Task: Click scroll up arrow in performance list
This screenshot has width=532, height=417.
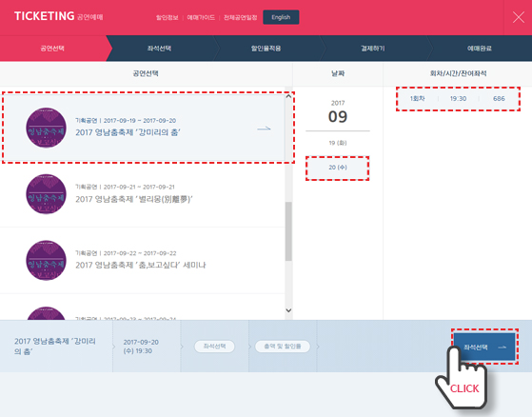Action: (x=288, y=96)
